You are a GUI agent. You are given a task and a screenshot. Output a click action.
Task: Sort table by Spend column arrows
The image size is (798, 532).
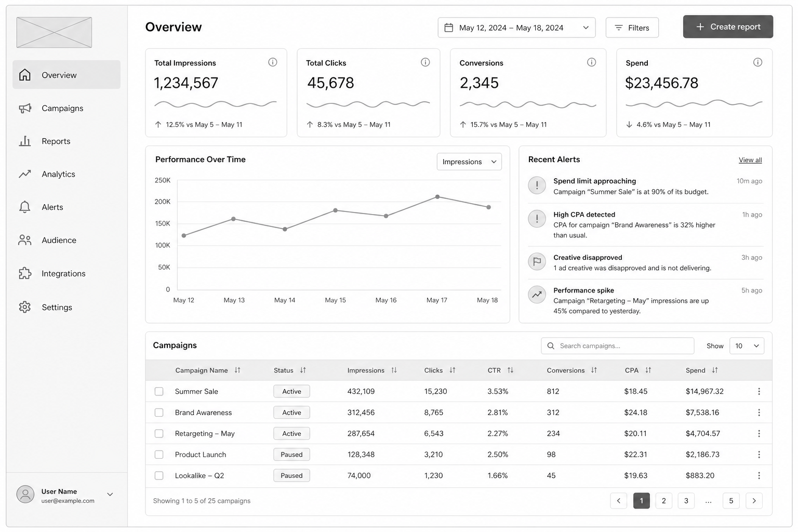point(715,370)
